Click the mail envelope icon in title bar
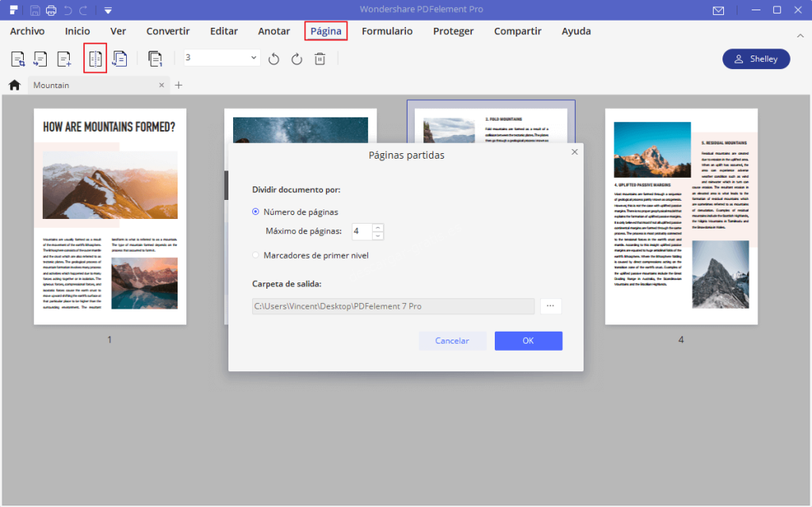Viewport: 812px width, 507px height. click(718, 10)
